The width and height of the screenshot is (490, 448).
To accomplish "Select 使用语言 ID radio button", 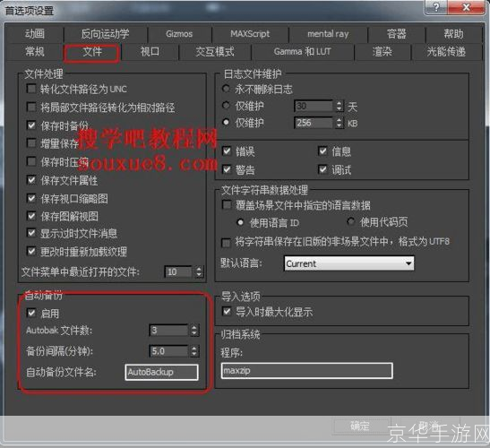I will click(x=240, y=222).
